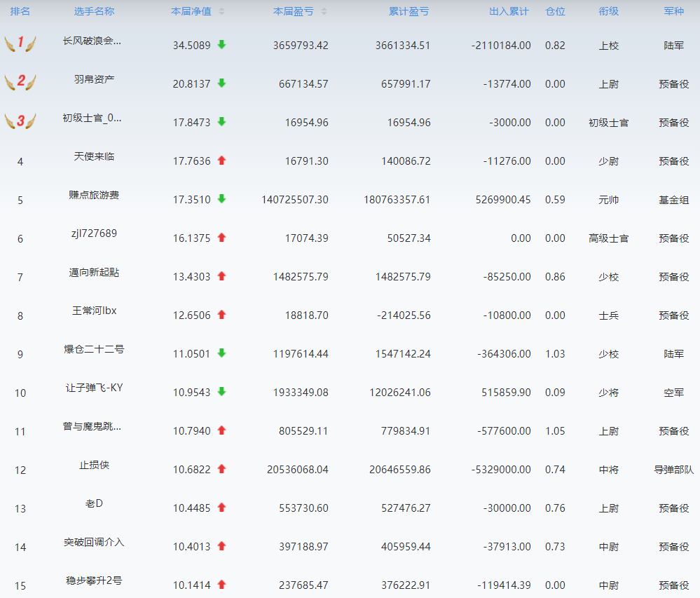
Task: Open player 天使来临
Action: pos(94,157)
